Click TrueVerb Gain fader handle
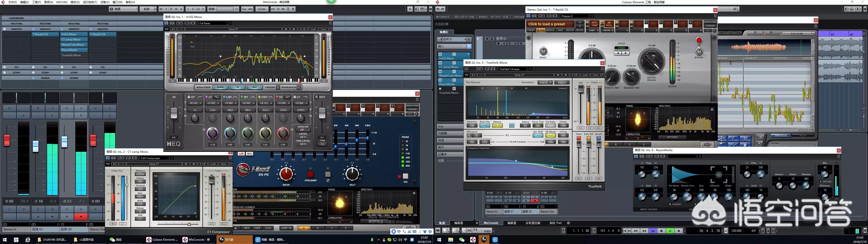The height and width of the screenshot is (244, 868). tap(581, 89)
